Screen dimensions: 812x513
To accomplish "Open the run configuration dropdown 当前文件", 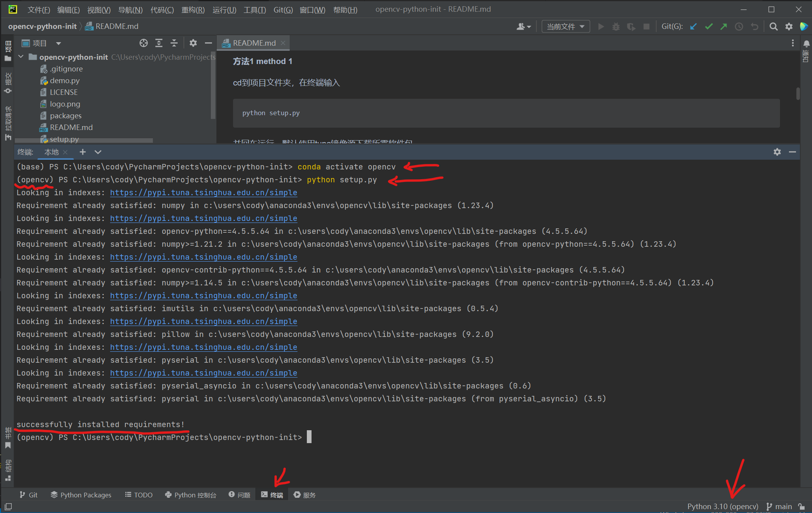I will (565, 27).
